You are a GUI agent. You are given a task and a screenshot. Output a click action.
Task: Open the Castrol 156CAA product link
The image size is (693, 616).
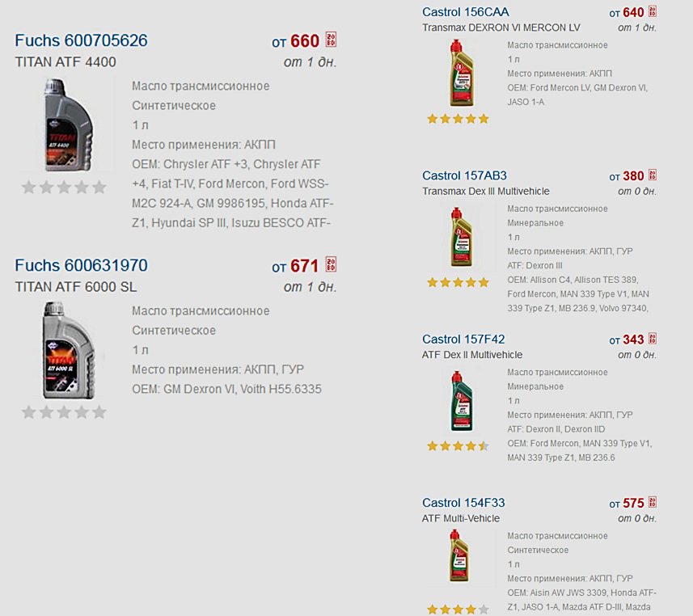[466, 12]
